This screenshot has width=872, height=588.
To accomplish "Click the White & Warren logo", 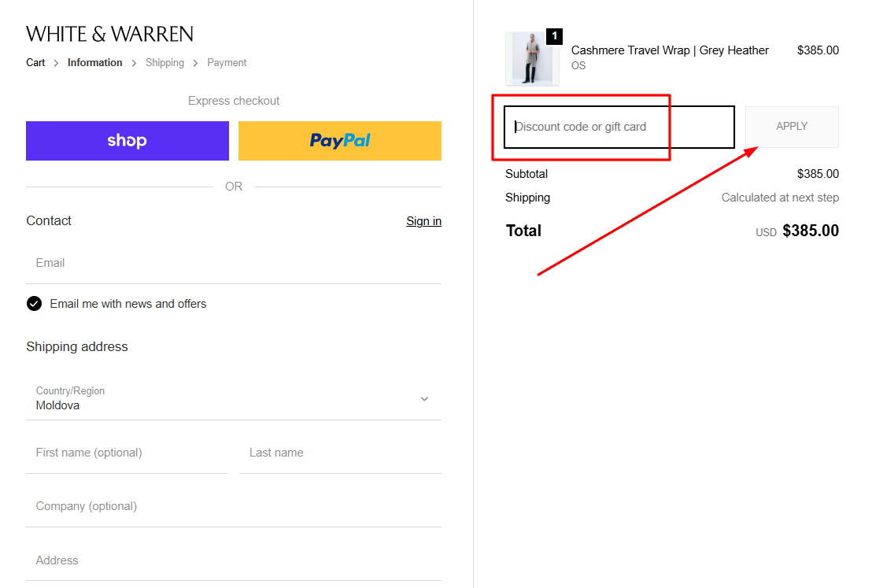I will 109,34.
